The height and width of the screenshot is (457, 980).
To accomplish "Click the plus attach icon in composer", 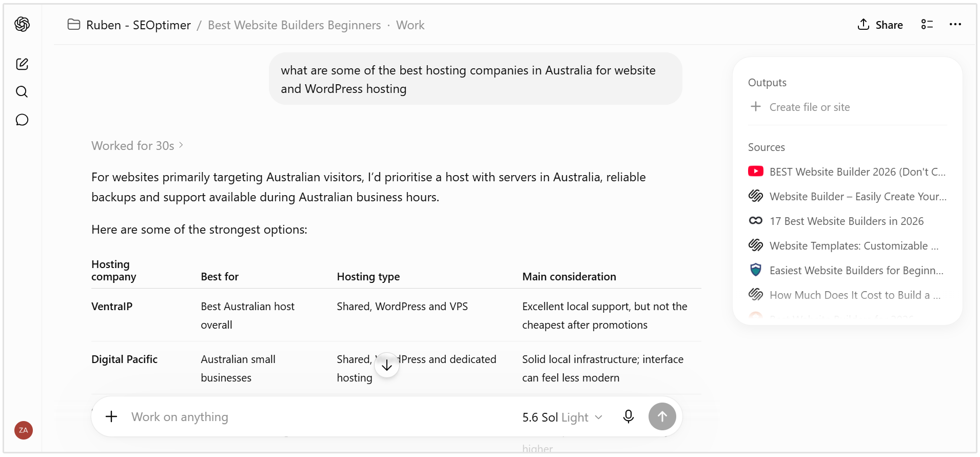I will coord(111,416).
